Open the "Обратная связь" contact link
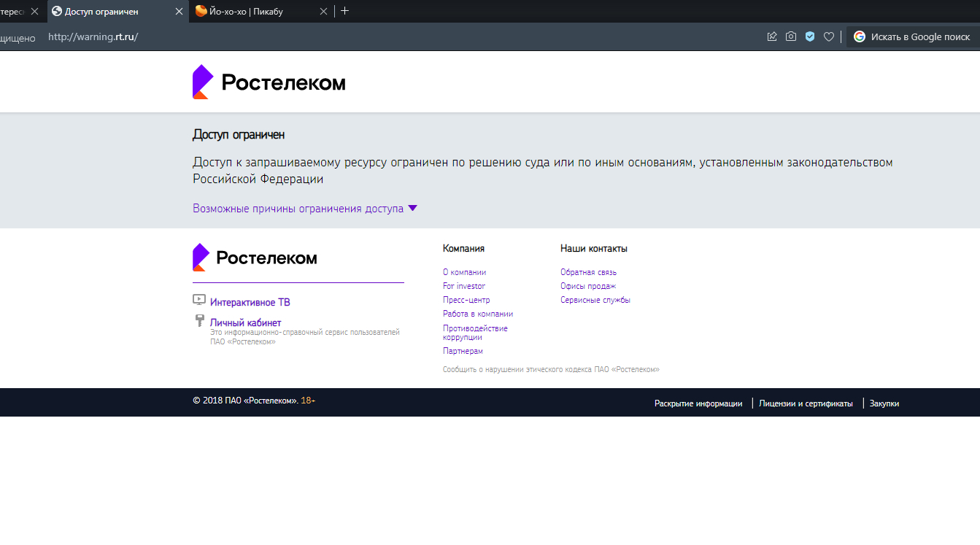 tap(588, 272)
